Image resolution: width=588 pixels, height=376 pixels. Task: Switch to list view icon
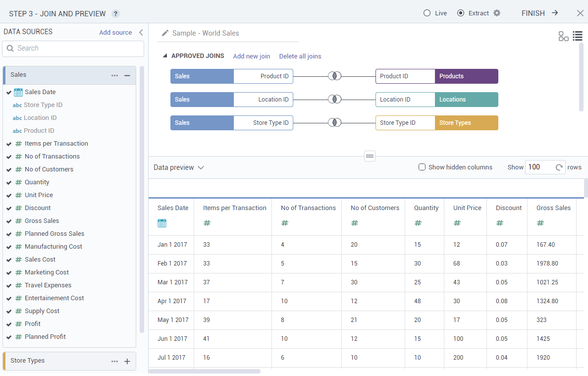577,36
